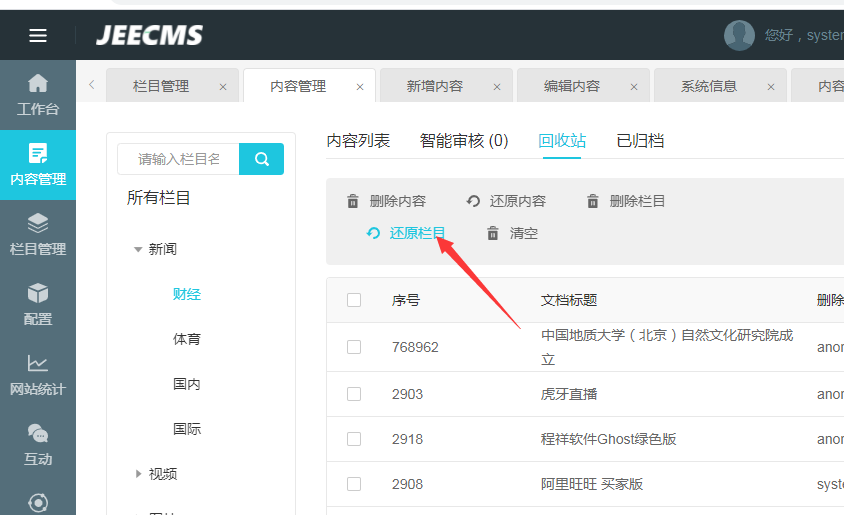Screen dimensions: 844x515
Task: Switch to the 智能审核 tab
Action: point(464,141)
